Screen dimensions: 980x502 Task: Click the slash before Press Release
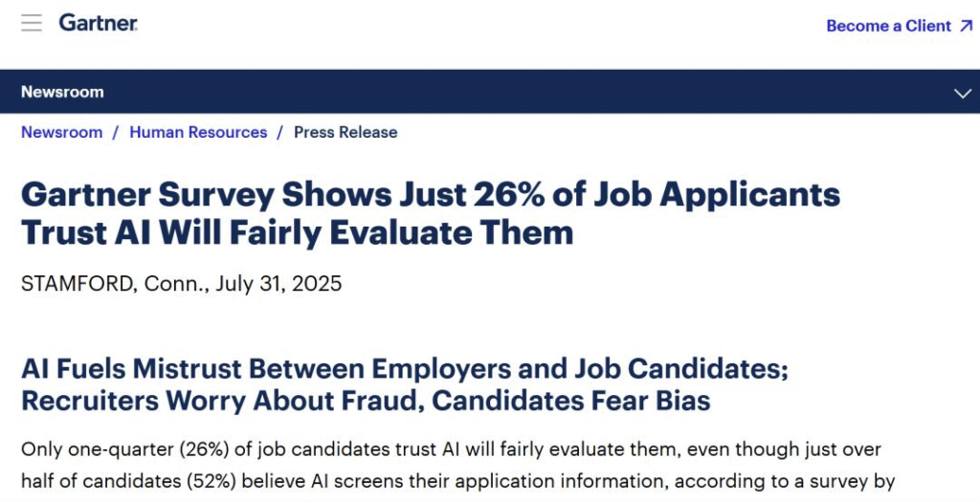pos(280,133)
